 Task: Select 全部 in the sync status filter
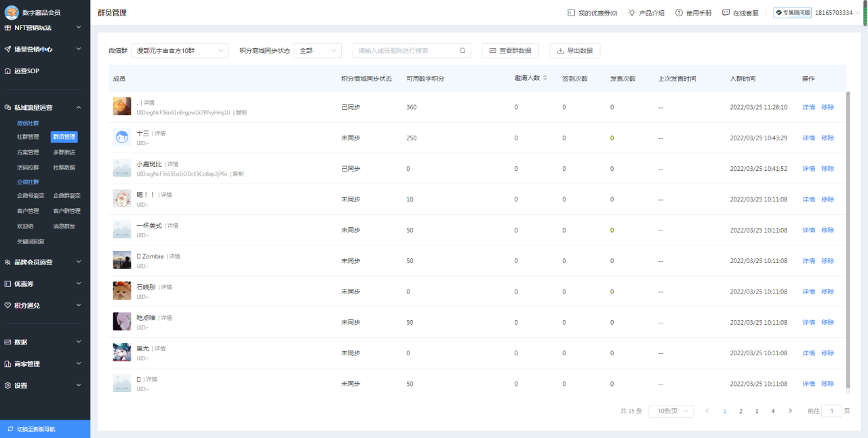pyautogui.click(x=317, y=50)
